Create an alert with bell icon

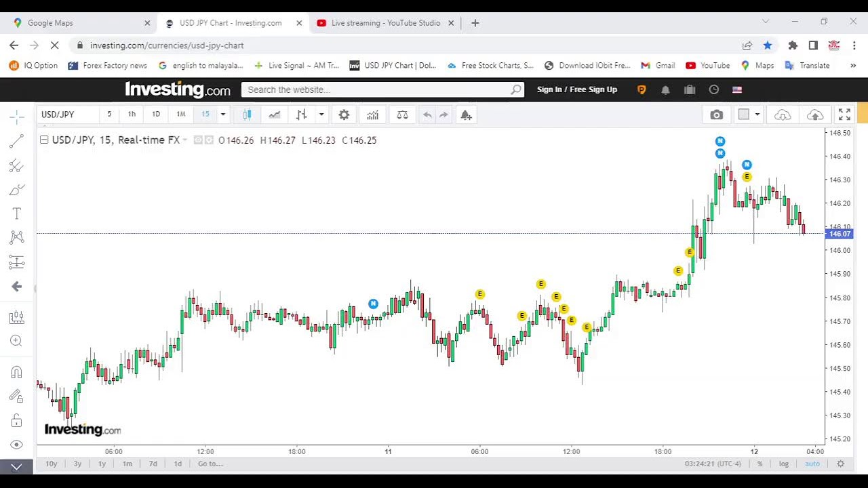point(466,115)
